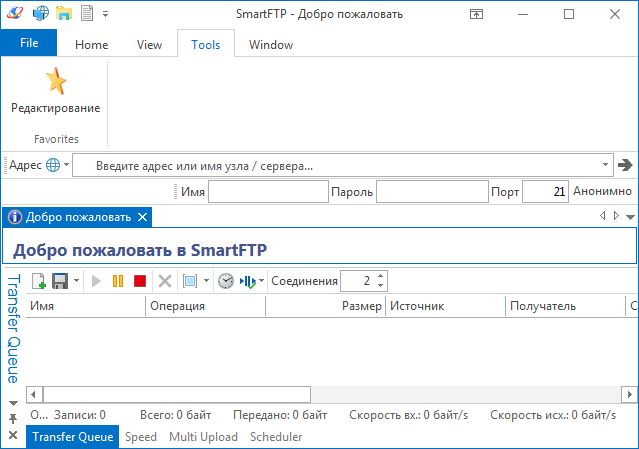The height and width of the screenshot is (449, 639).
Task: Click the Редактирование favorites star icon
Action: pos(55,82)
